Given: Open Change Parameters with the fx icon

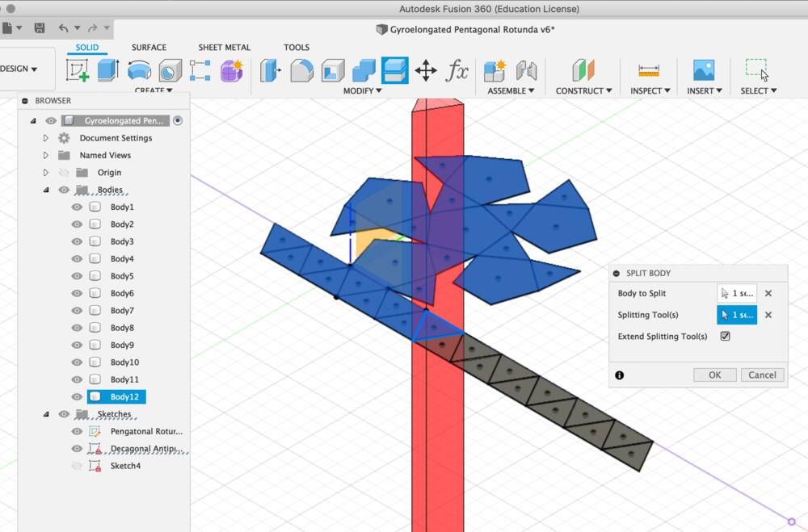Looking at the screenshot, I should pos(457,71).
